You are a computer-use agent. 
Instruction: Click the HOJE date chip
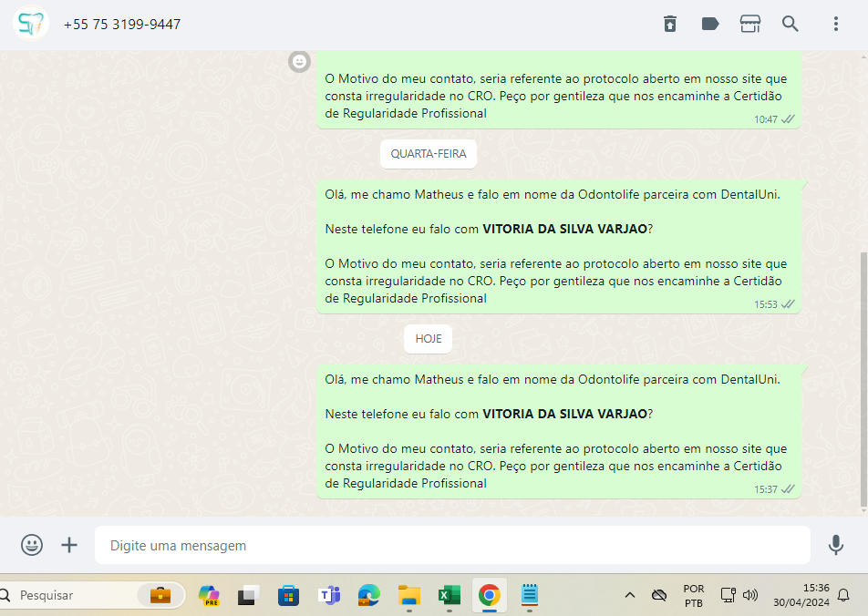pos(428,339)
